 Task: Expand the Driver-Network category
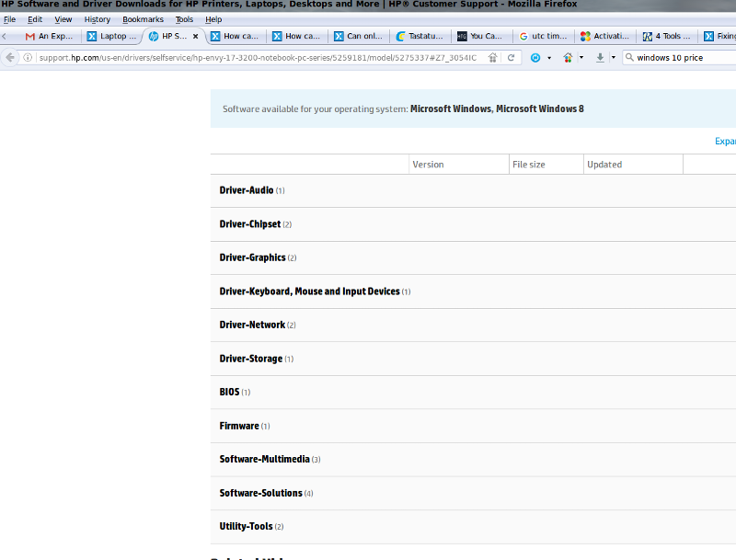pyautogui.click(x=473, y=325)
